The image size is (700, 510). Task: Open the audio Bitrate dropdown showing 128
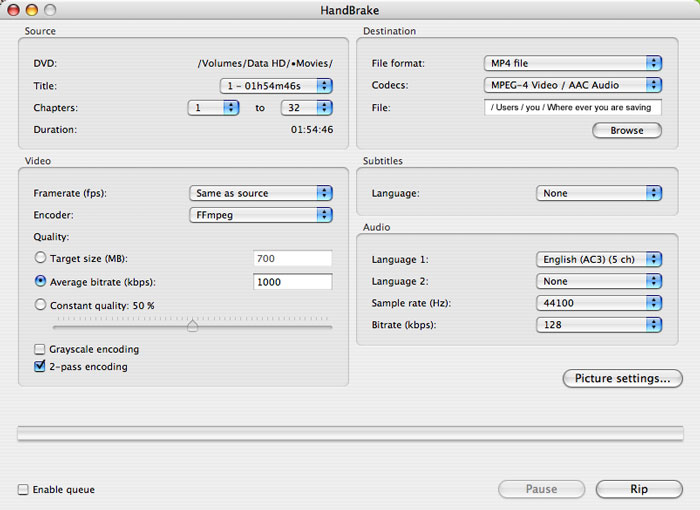click(599, 325)
